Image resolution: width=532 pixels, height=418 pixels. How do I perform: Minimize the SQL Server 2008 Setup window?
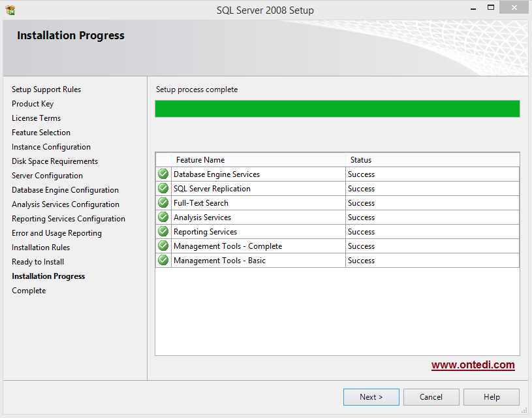(473, 8)
